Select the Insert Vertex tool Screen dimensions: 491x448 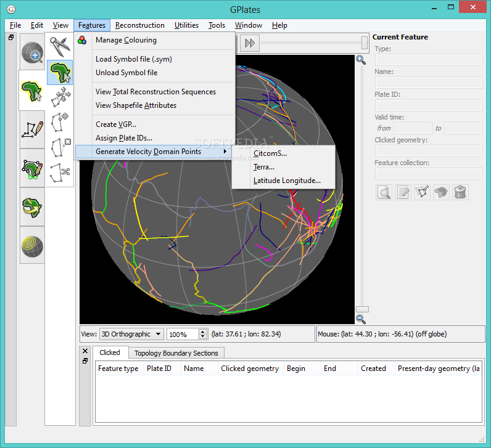60,121
